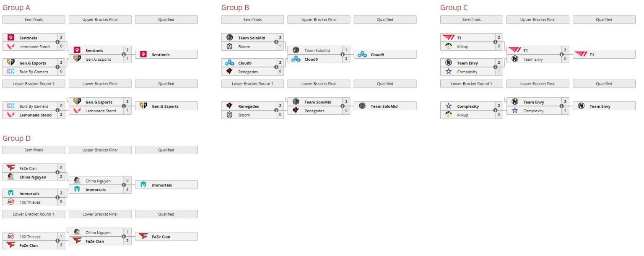This screenshot has width=644, height=256.
Task: Click the Group D Semifinals header
Action: pos(34,150)
